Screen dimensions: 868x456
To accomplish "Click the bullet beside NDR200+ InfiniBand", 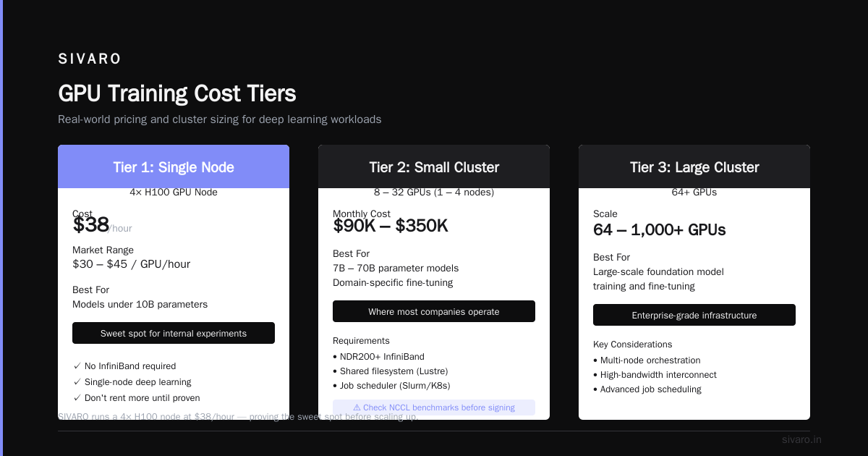I will pyautogui.click(x=335, y=357).
